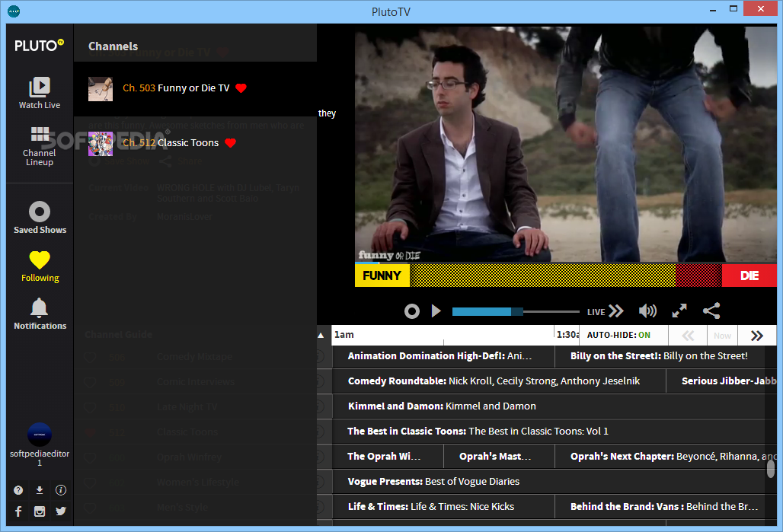This screenshot has width=783, height=532.
Task: Open the Instagram link icon
Action: pyautogui.click(x=40, y=511)
